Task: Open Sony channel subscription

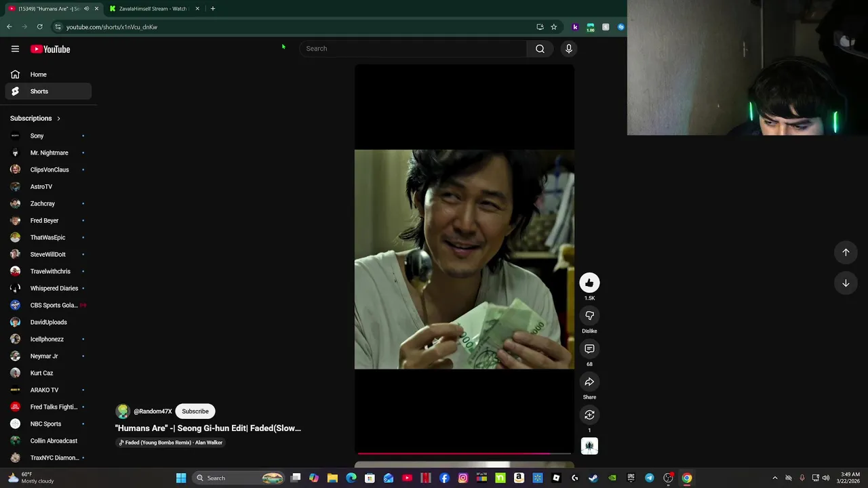Action: click(48, 136)
